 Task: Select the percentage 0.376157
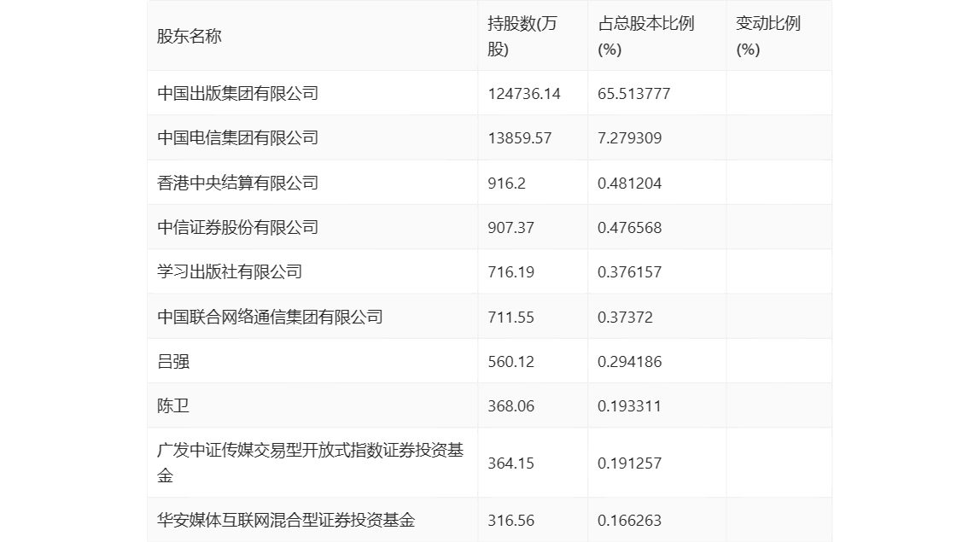[x=629, y=272]
